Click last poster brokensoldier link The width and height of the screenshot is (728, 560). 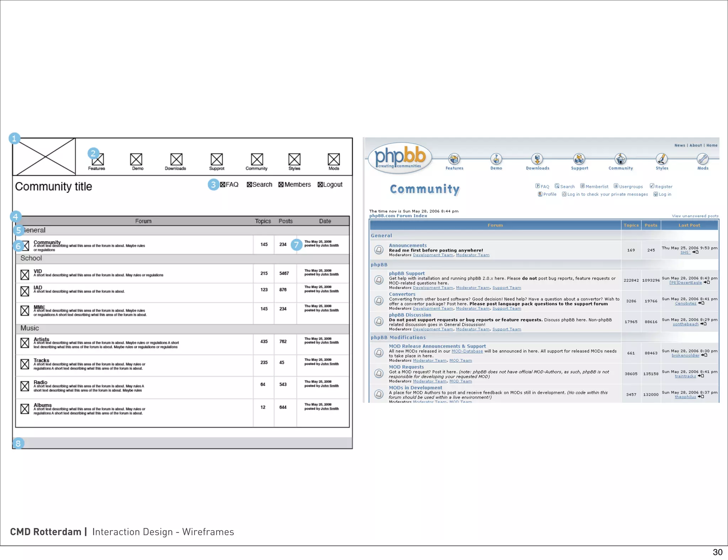point(685,355)
